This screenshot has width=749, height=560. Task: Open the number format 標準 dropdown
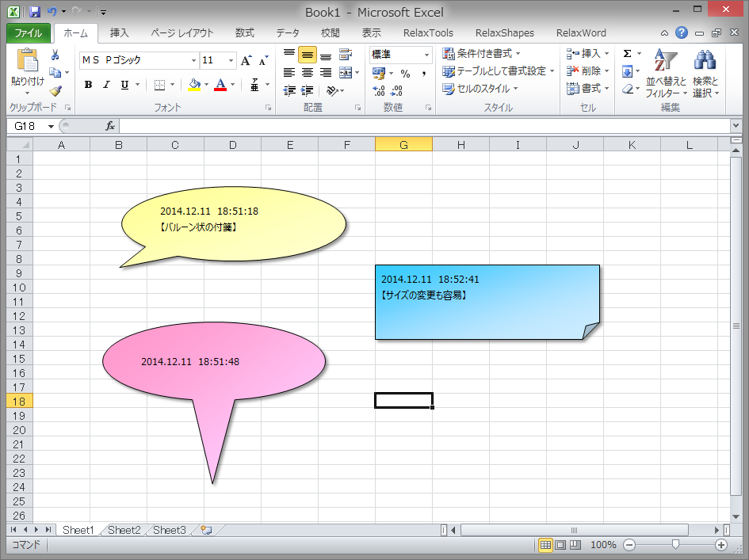(x=426, y=55)
